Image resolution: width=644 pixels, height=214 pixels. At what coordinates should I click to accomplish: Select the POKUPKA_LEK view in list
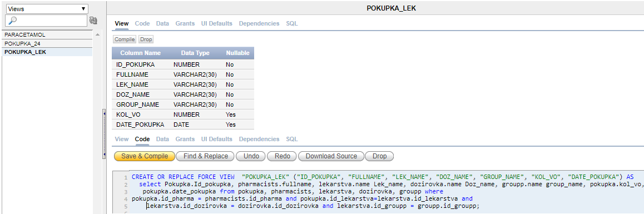coord(47,52)
